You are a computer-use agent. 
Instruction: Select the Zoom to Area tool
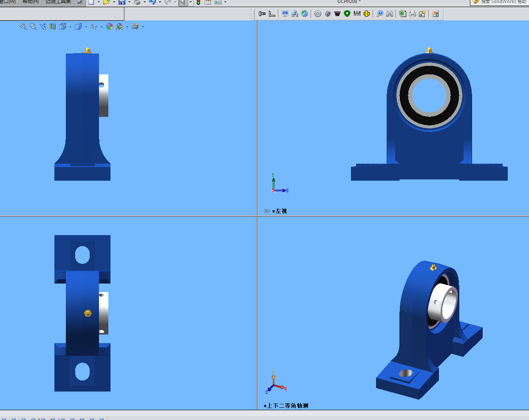click(x=33, y=26)
